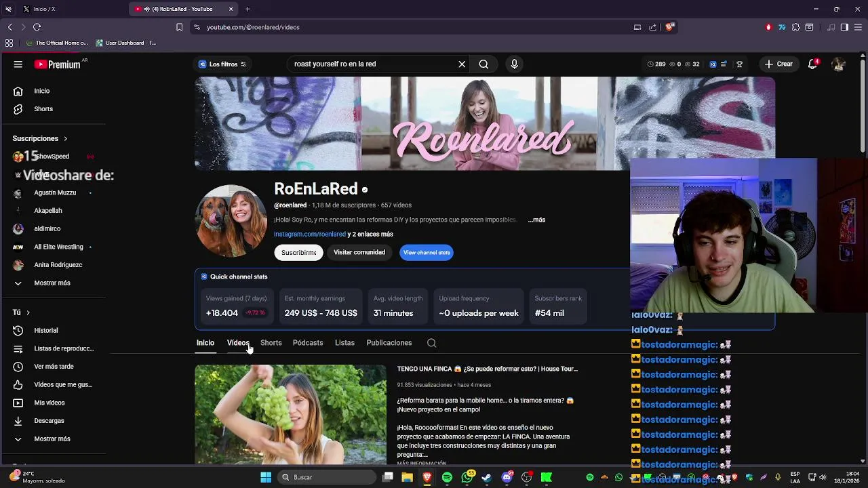Viewport: 868px width, 488px height.
Task: Click the Suscribirme button
Action: pos(299,253)
